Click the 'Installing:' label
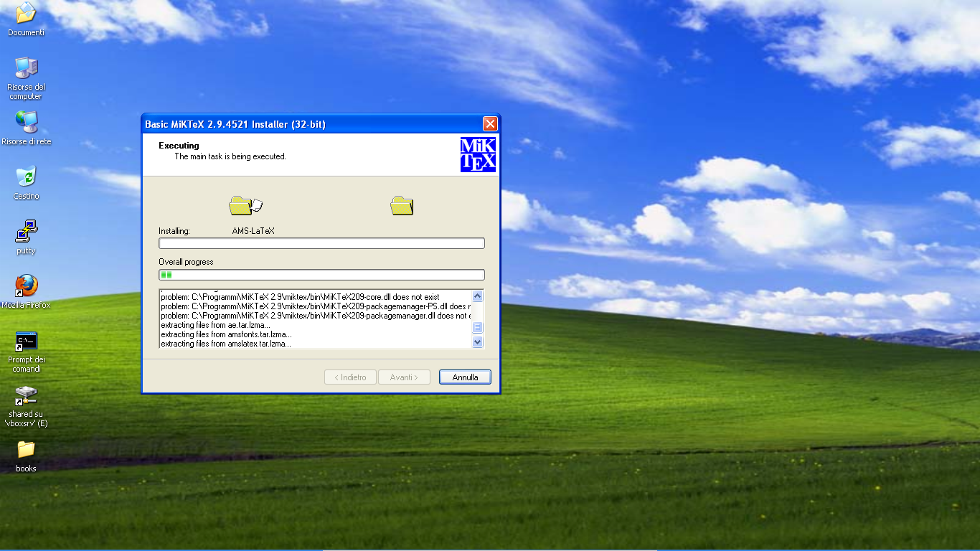The width and height of the screenshot is (980, 551). coord(174,231)
